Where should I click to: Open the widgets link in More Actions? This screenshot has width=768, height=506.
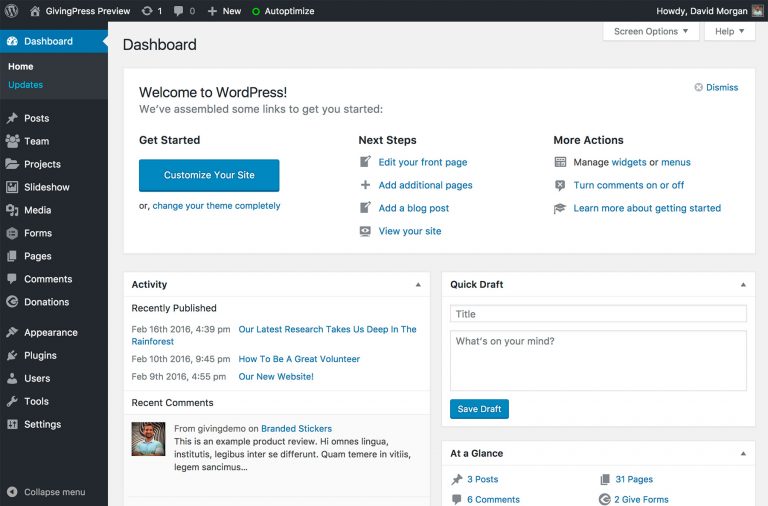tap(629, 162)
